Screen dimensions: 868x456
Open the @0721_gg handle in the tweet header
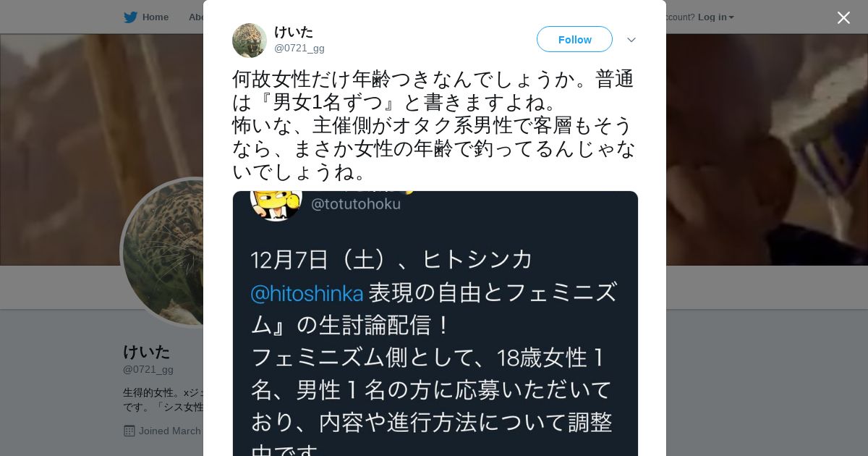pos(299,48)
